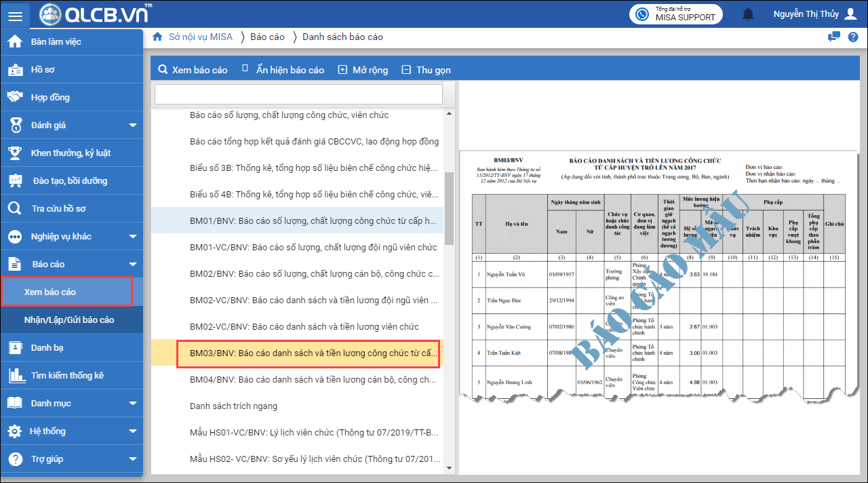Viewport: 868px width, 483px height.
Task: Open the chat messages icon
Action: coord(834,37)
